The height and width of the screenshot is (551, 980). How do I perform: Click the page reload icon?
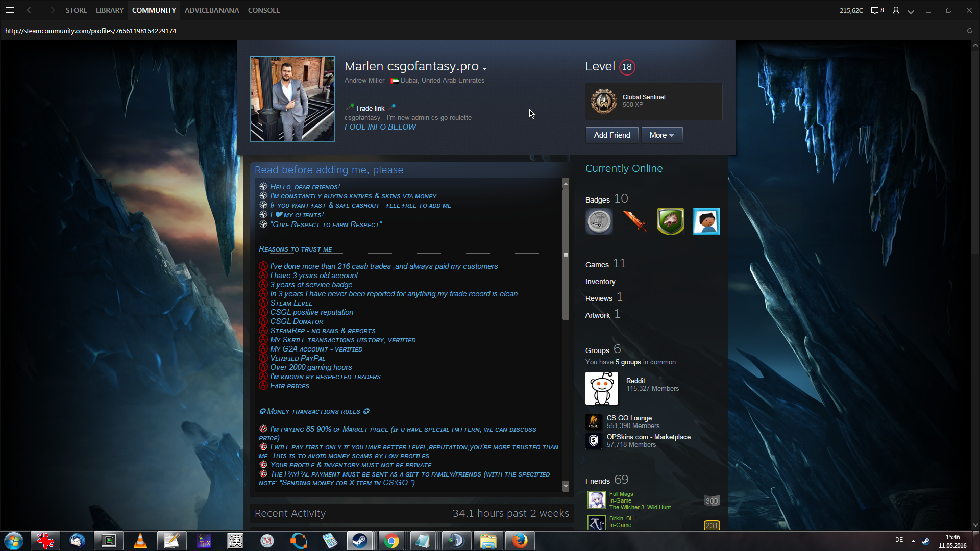point(969,31)
